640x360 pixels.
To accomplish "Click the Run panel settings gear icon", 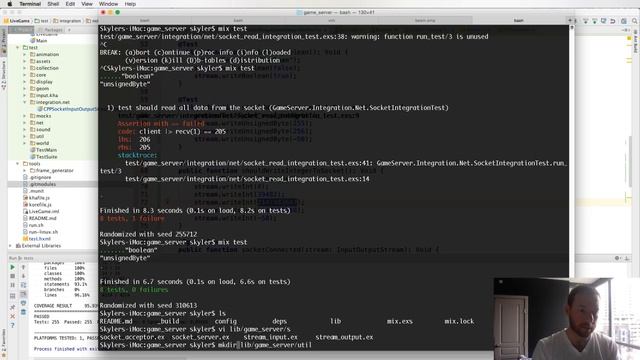I will coord(617,258).
